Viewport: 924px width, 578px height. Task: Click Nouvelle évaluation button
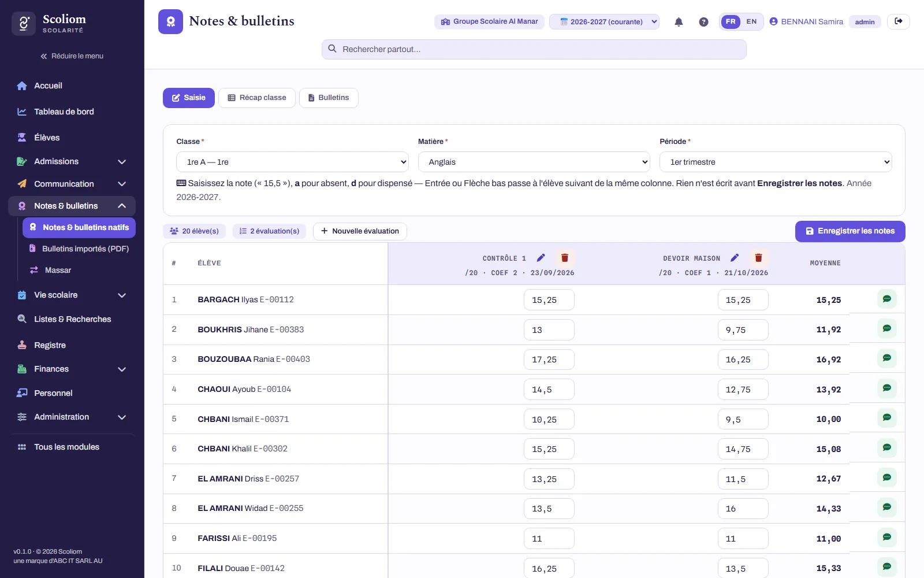[x=360, y=231]
